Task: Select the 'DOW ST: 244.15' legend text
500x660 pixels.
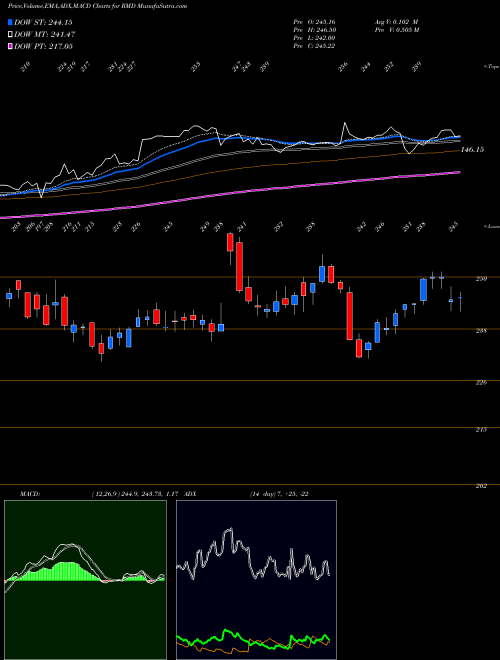Action: pyautogui.click(x=43, y=22)
